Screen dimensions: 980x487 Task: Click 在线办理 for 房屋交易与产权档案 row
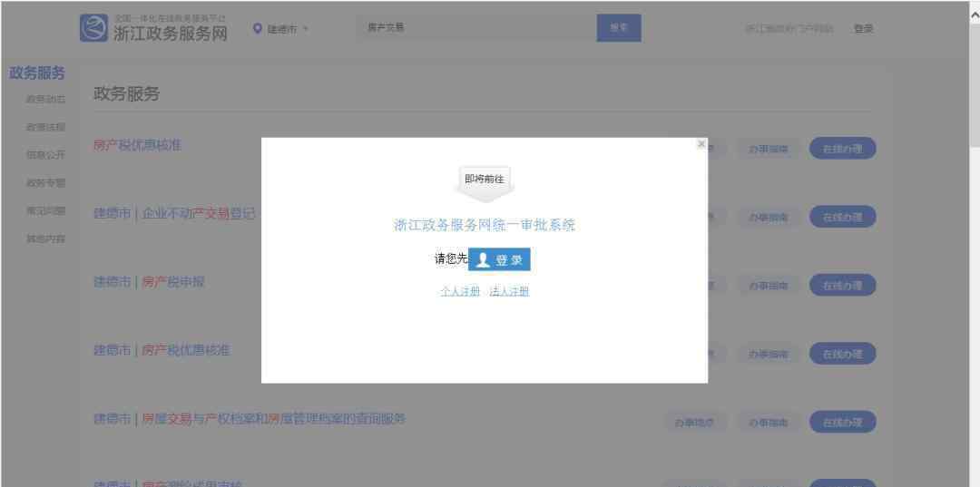pos(842,422)
